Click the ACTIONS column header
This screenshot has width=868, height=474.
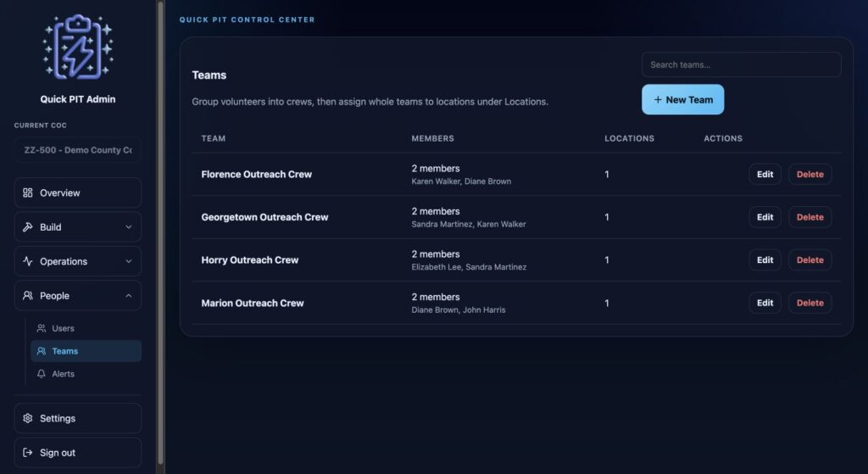click(x=723, y=138)
